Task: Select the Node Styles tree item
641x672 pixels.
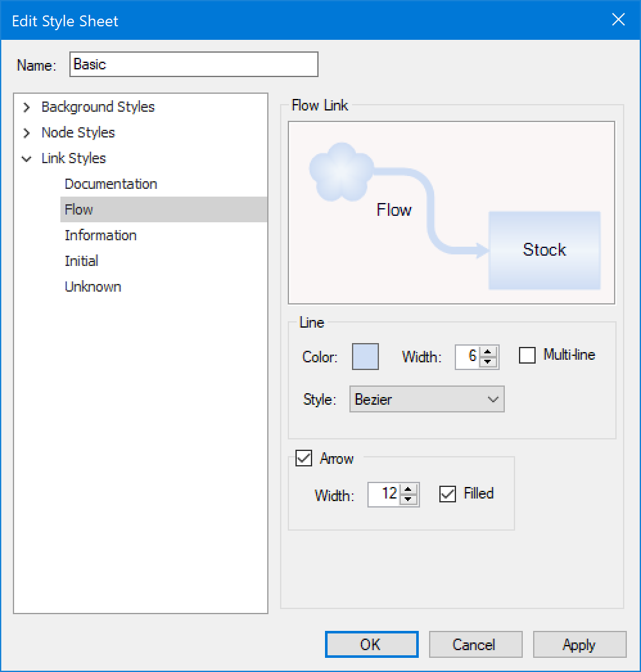Action: click(x=78, y=132)
